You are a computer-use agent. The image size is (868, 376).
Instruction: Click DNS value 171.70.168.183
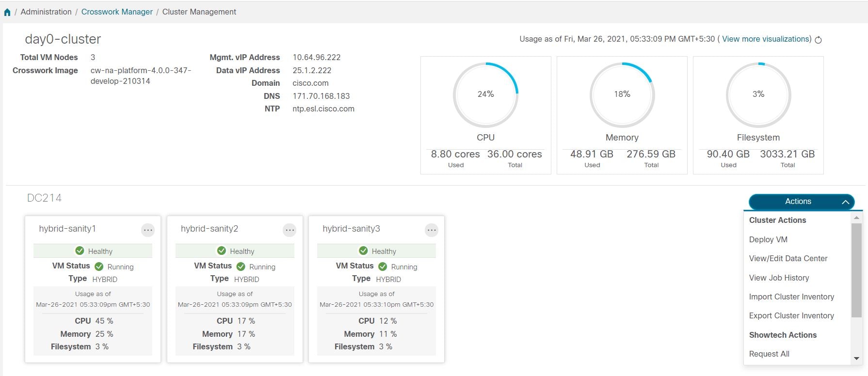point(321,96)
